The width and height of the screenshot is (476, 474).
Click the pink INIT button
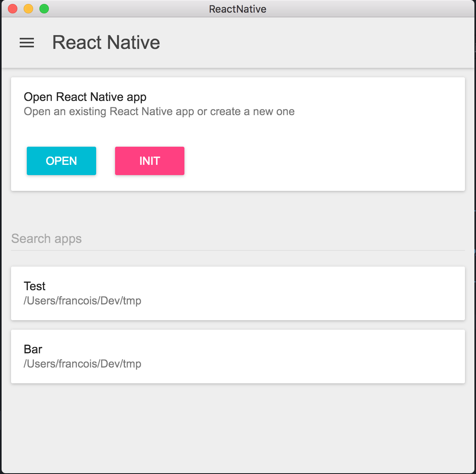pyautogui.click(x=150, y=161)
